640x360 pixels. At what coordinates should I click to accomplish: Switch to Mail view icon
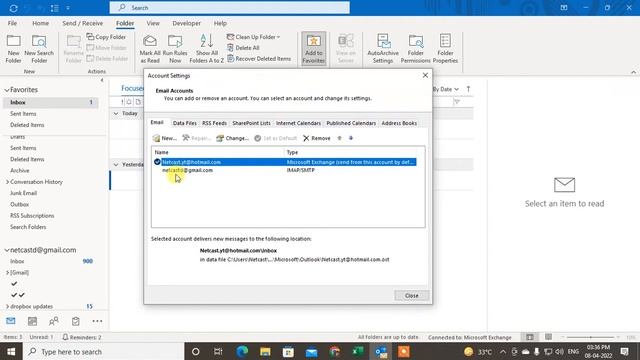(11, 321)
